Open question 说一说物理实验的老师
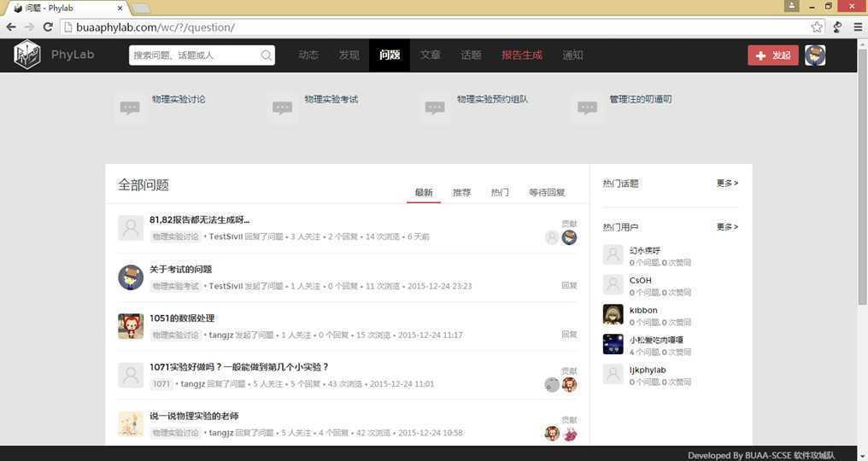The image size is (868, 461). coord(194,416)
